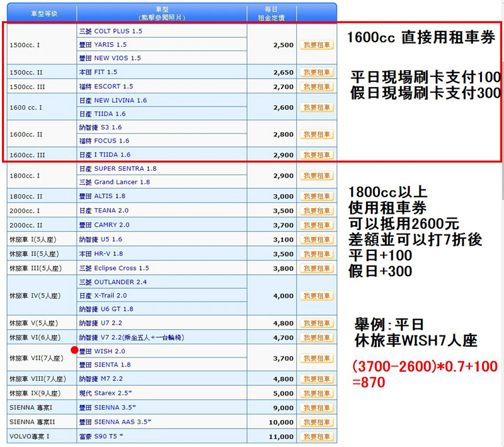The height and width of the screenshot is (447, 504).
Task: Open the 納智捷 U7 2.2 link
Action: click(x=101, y=323)
